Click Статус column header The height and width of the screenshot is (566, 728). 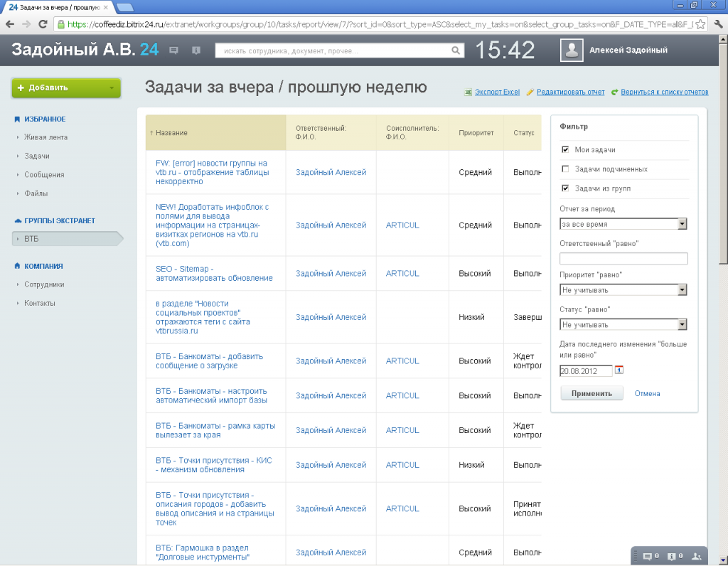(524, 133)
